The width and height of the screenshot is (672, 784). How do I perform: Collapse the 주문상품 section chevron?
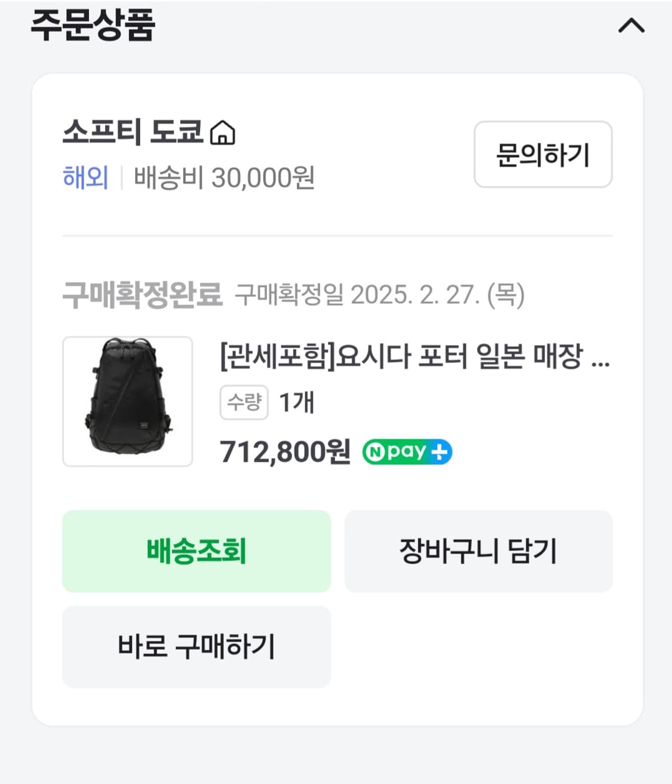click(x=631, y=25)
